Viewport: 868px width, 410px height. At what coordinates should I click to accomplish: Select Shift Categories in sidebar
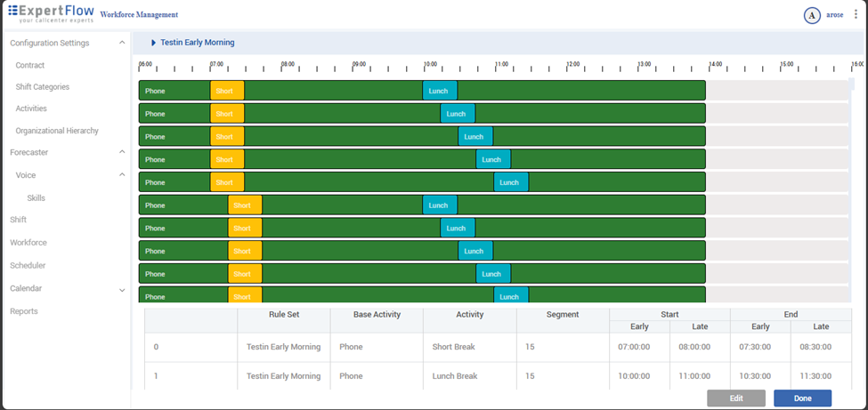42,87
